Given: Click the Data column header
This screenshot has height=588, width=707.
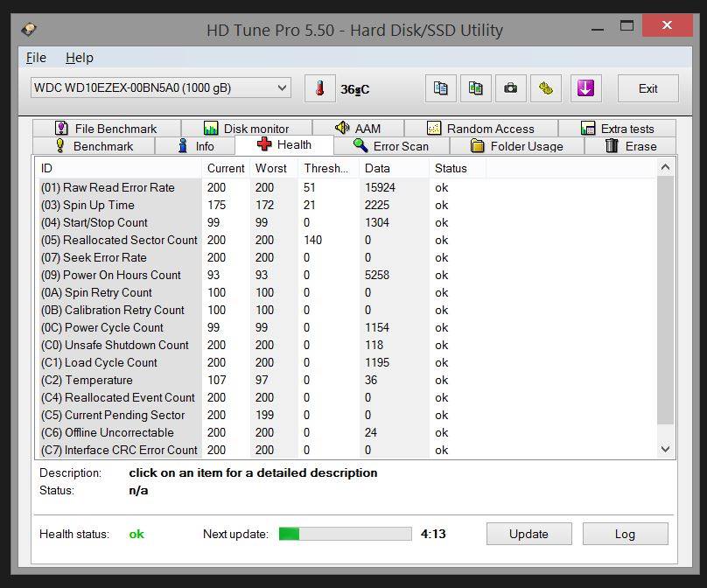Looking at the screenshot, I should pyautogui.click(x=394, y=168).
